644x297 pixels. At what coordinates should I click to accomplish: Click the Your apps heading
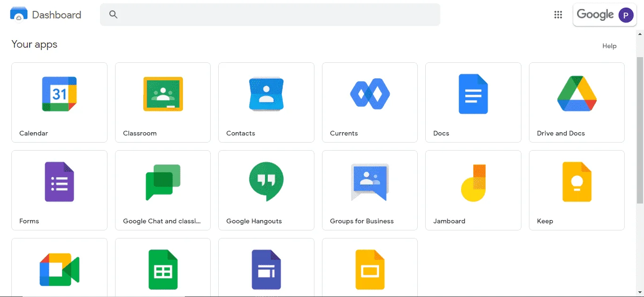pyautogui.click(x=34, y=44)
